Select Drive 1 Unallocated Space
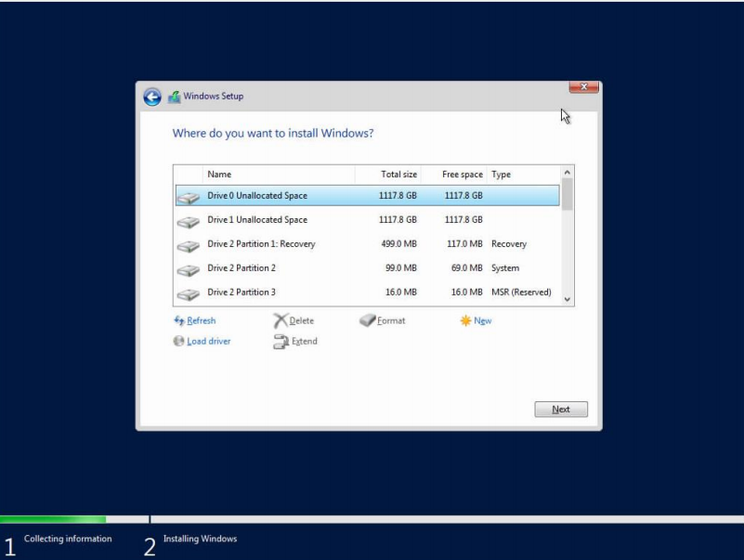This screenshot has width=744, height=560. (x=367, y=220)
